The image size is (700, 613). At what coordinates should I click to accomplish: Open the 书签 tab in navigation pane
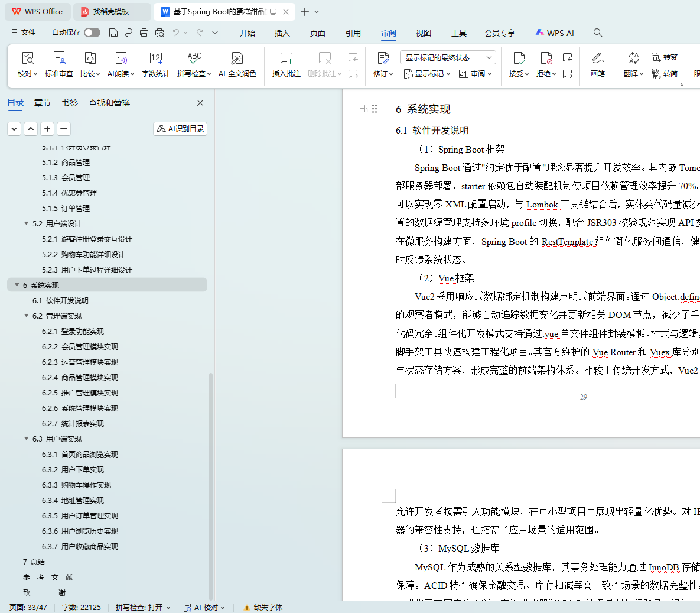[70, 103]
